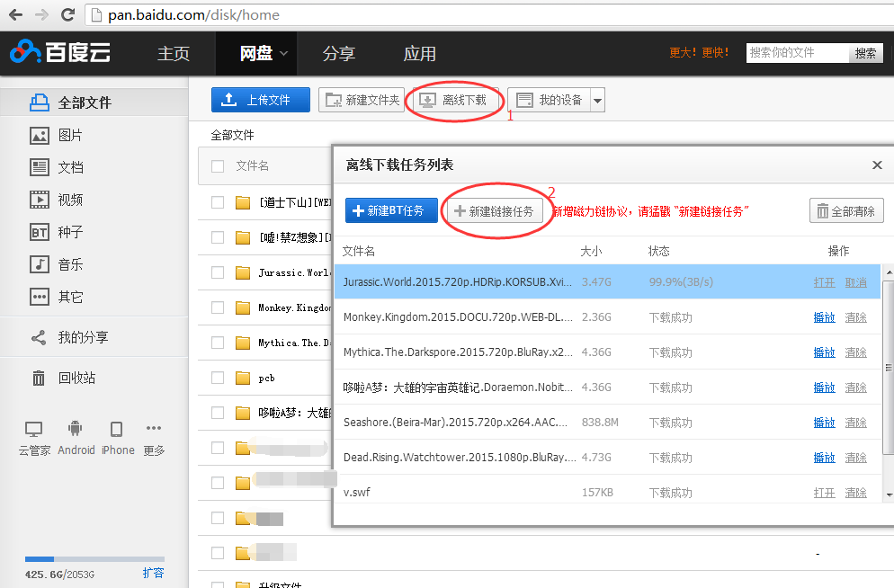Click 清除 for Seashore task

click(856, 423)
